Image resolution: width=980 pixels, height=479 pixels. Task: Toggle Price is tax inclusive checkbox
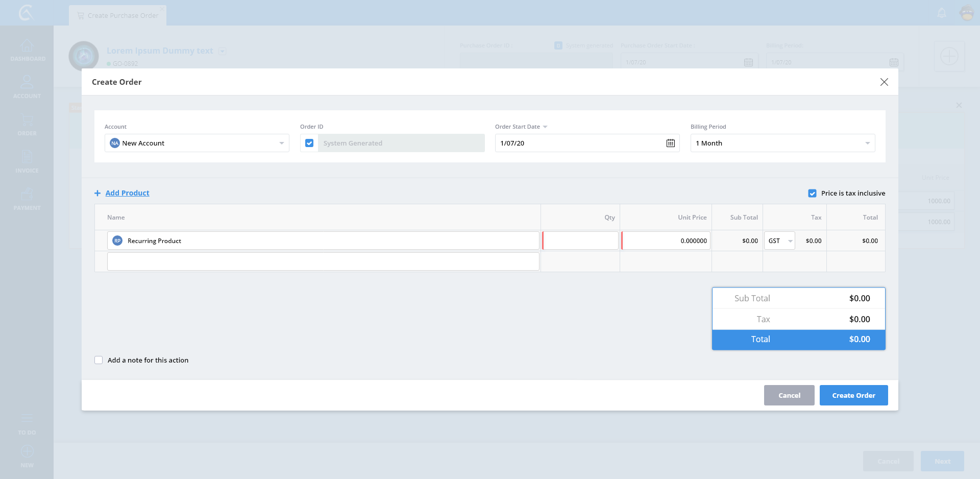(812, 194)
